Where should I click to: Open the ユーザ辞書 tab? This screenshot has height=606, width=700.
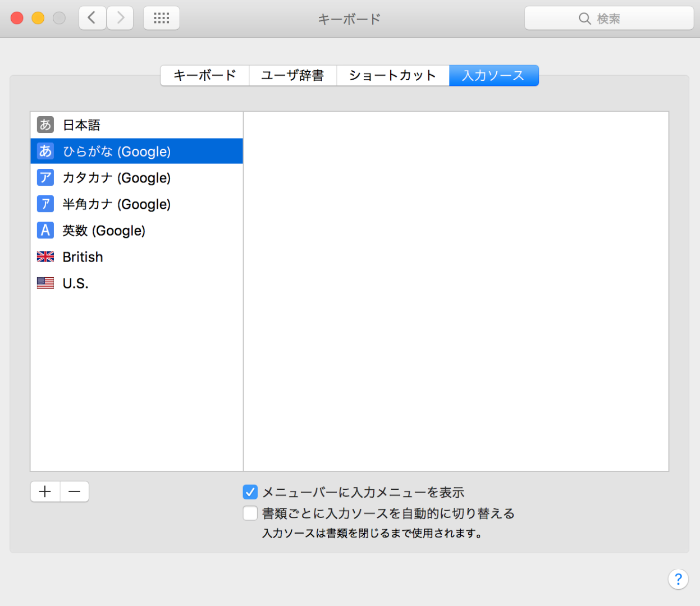click(292, 76)
